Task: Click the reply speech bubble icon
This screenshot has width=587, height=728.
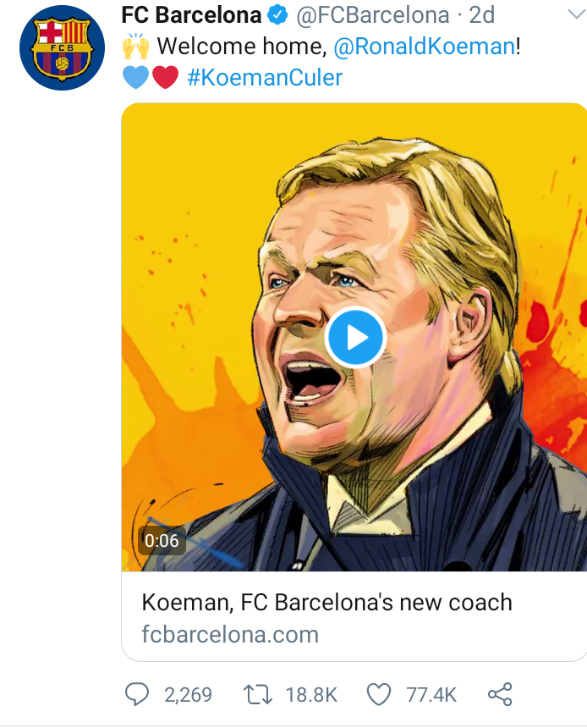Action: [137, 695]
